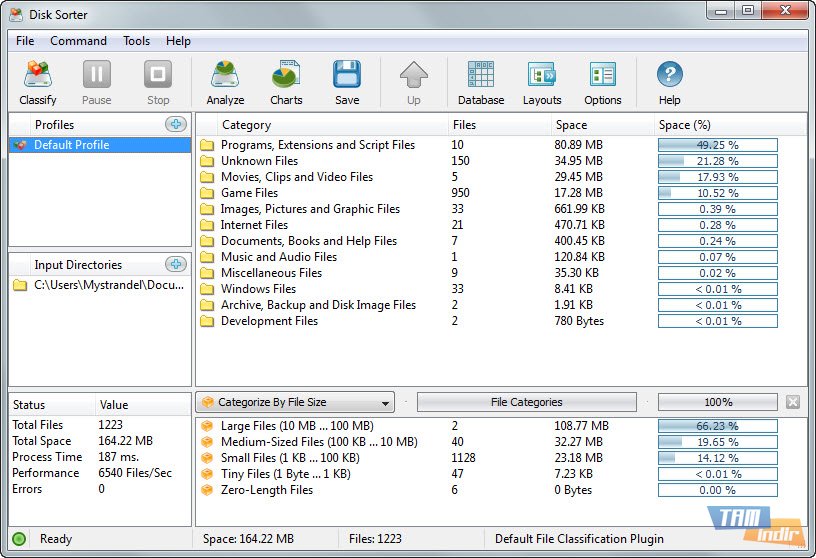Click folder icon of Programs, Extensions and Script Files

coord(207,145)
